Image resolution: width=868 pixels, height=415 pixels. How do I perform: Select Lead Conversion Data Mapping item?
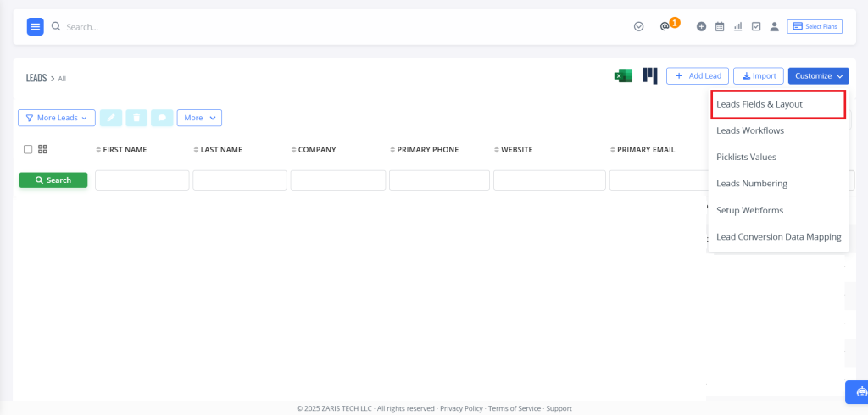[778, 237]
